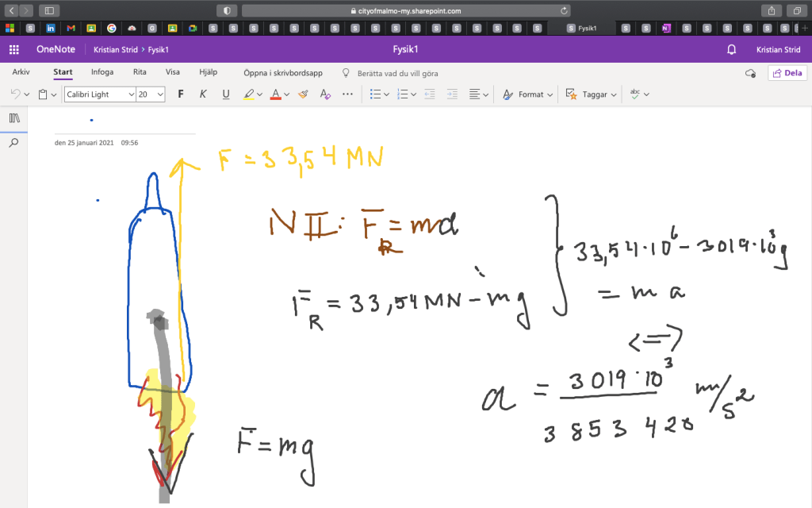
Task: Apply the yellow highlight color
Action: tap(248, 94)
